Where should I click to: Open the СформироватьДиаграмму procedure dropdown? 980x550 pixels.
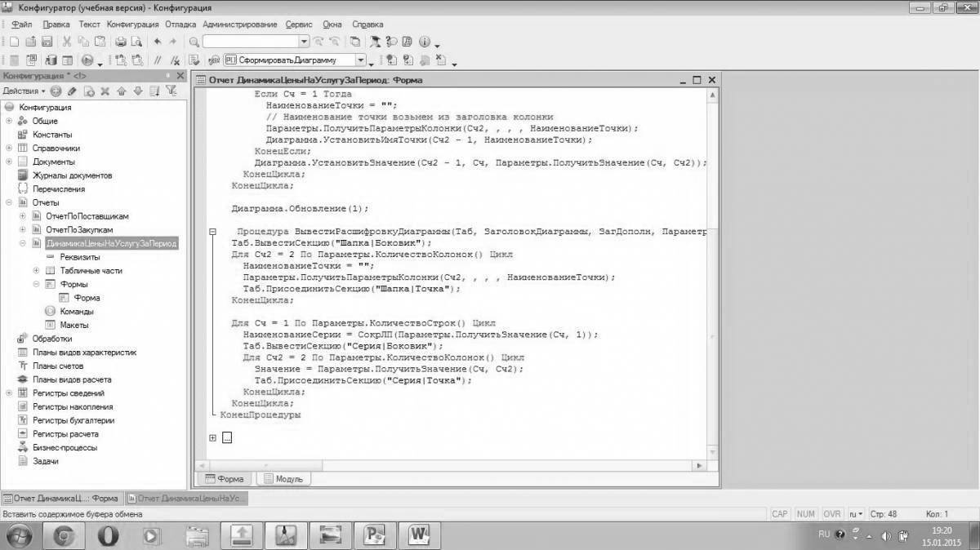360,60
